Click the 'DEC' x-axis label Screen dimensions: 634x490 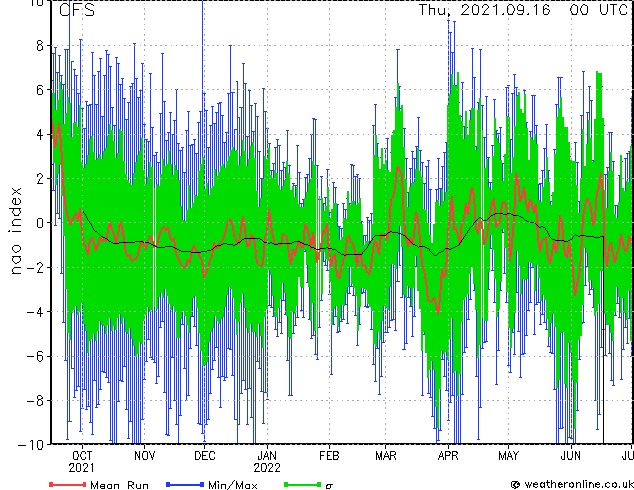click(205, 456)
